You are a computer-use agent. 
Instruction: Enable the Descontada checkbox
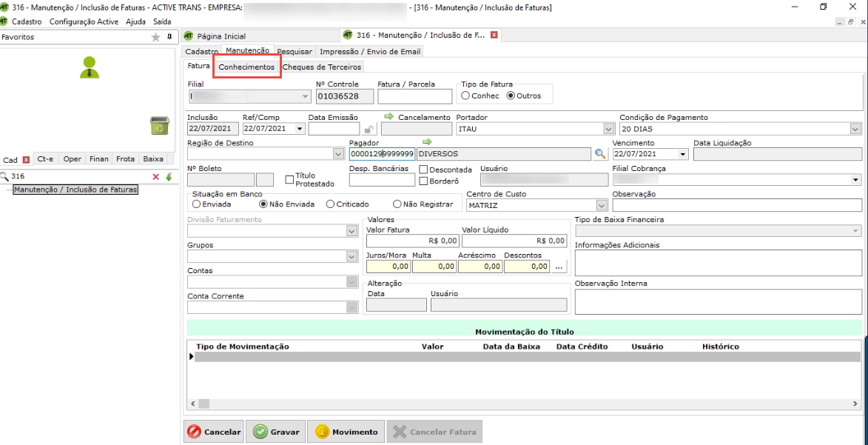[423, 170]
